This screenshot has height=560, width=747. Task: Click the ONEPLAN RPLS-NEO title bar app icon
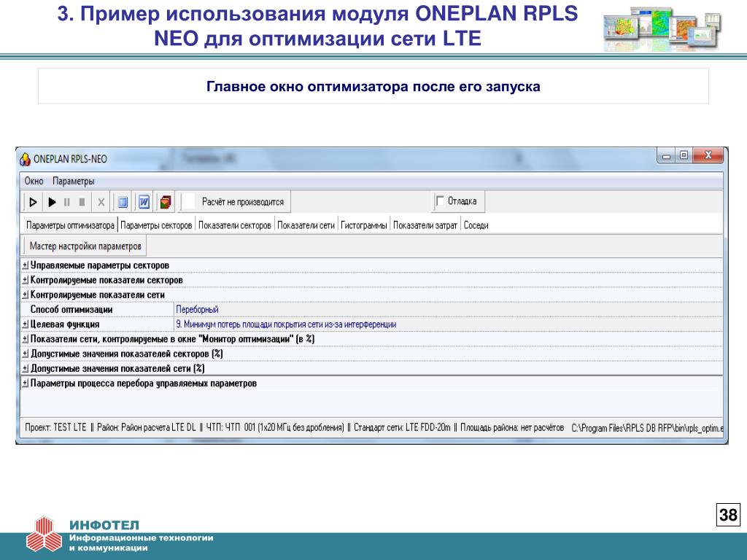25,159
